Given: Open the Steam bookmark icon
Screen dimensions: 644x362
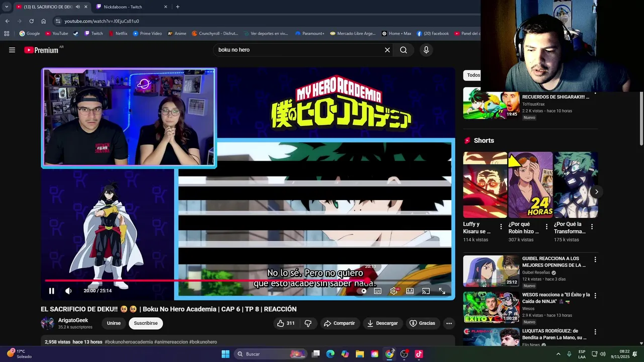Looking at the screenshot, I should (75, 34).
